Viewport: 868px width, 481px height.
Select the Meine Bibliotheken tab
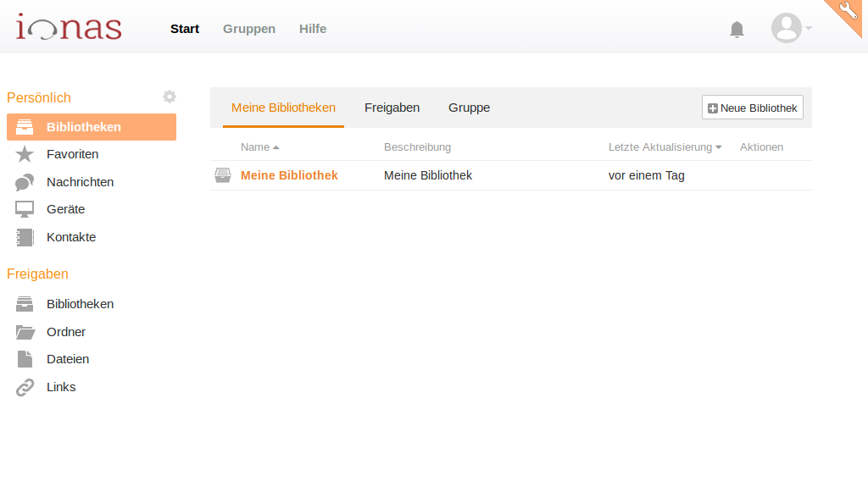pyautogui.click(x=283, y=108)
